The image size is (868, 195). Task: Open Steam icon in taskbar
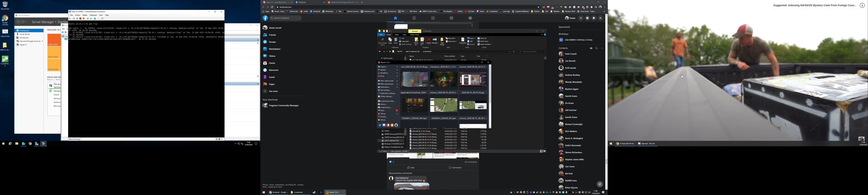tap(314, 192)
